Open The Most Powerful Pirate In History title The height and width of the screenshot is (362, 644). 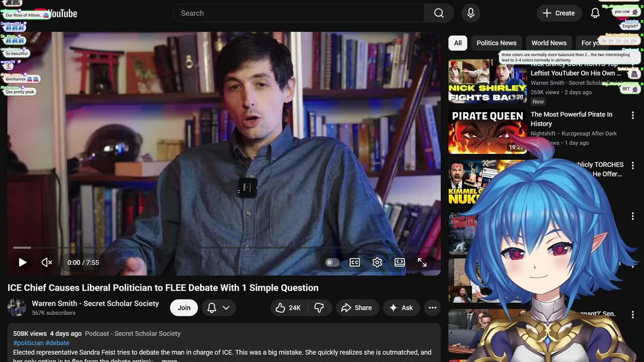[x=572, y=119]
